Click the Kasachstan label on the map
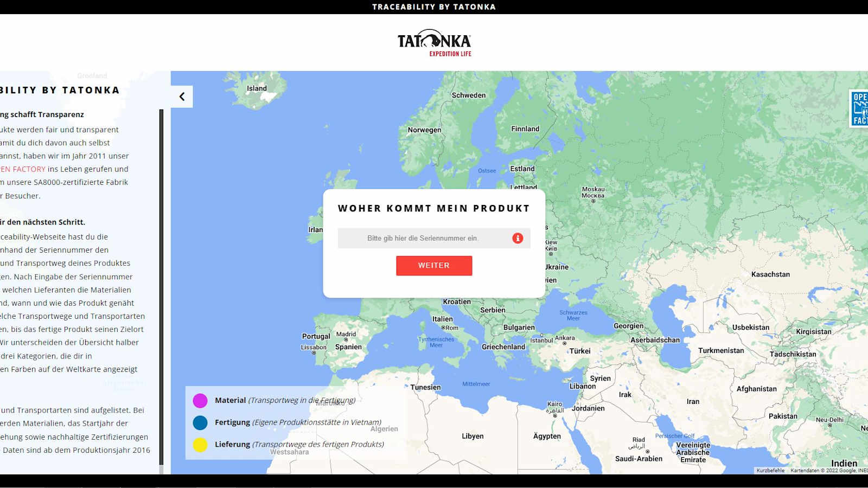868x488 pixels. coord(770,274)
